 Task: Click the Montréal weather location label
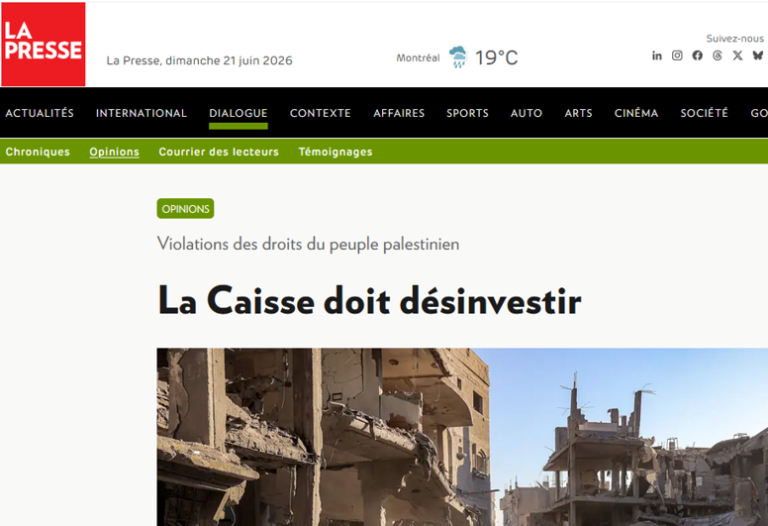[418, 58]
